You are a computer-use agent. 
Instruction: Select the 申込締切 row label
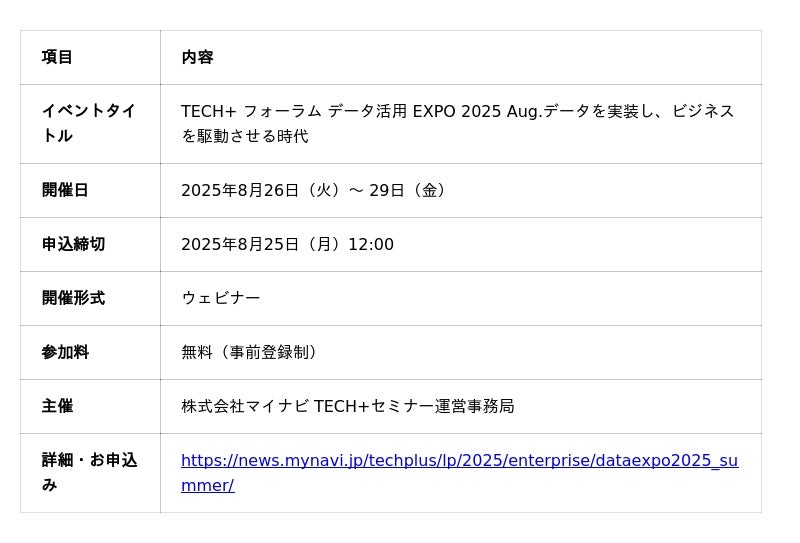73,244
